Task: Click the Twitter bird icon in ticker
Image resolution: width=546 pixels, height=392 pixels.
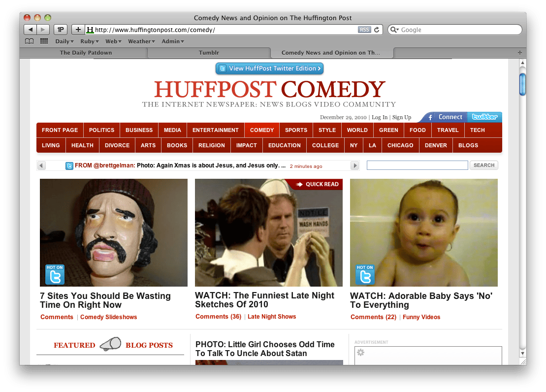Action: (69, 166)
